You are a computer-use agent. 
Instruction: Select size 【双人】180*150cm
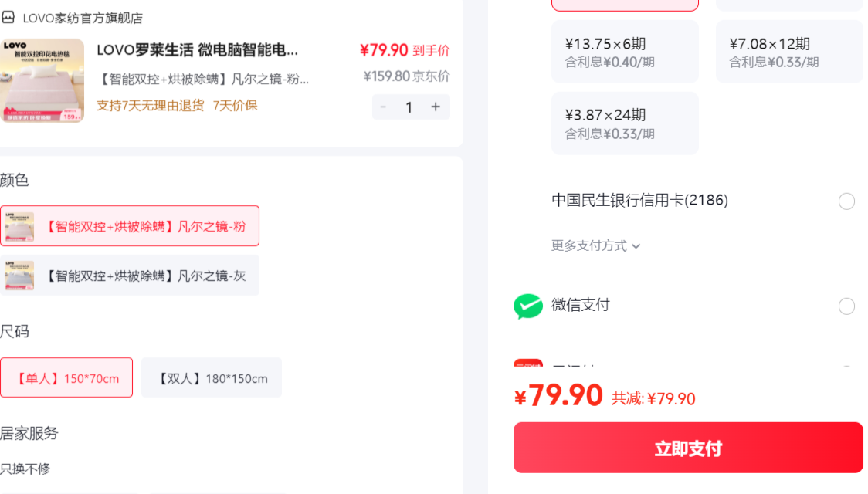coord(212,377)
